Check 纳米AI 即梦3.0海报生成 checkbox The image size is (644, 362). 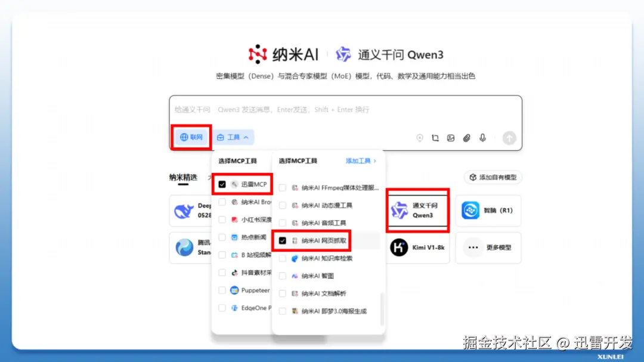(283, 311)
